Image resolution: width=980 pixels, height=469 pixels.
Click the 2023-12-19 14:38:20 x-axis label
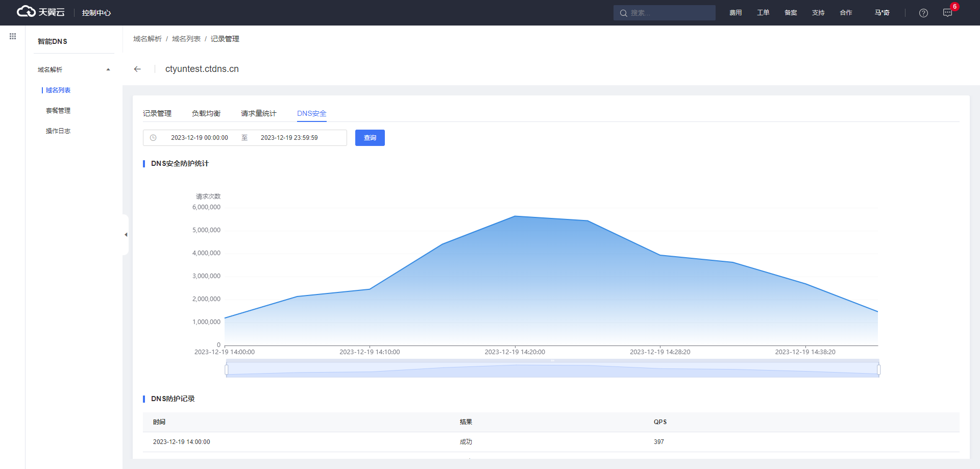(x=805, y=352)
